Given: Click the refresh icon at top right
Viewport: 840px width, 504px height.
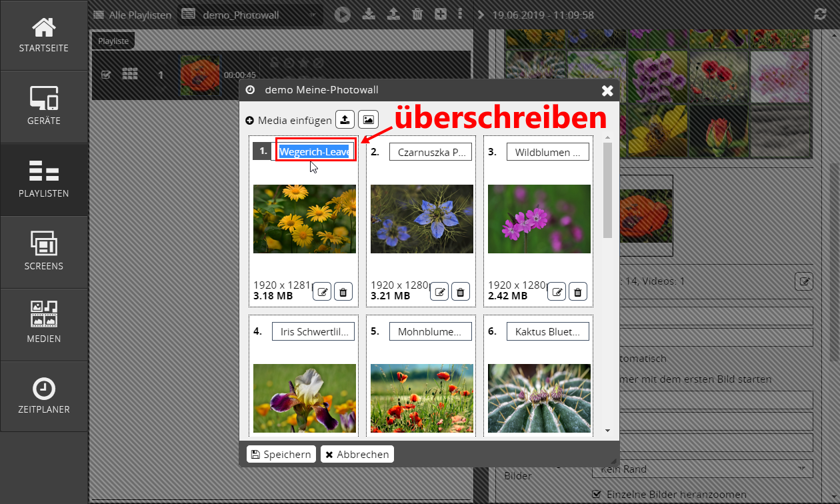Looking at the screenshot, I should click(820, 15).
